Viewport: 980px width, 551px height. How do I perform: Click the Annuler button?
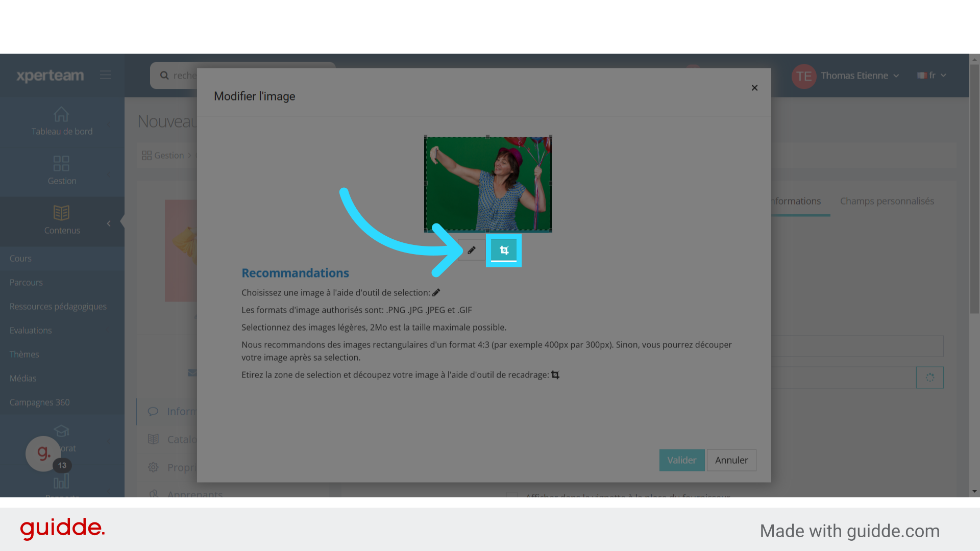coord(731,460)
